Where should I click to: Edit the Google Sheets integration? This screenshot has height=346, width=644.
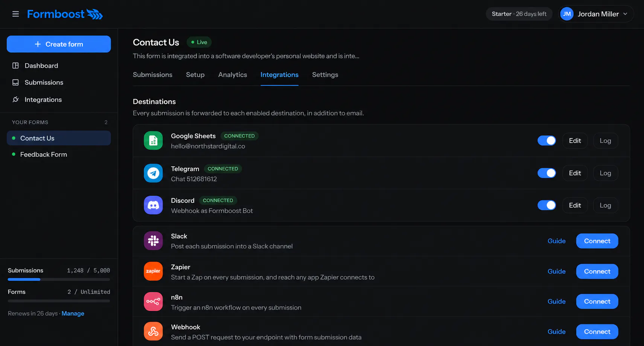[x=575, y=140]
